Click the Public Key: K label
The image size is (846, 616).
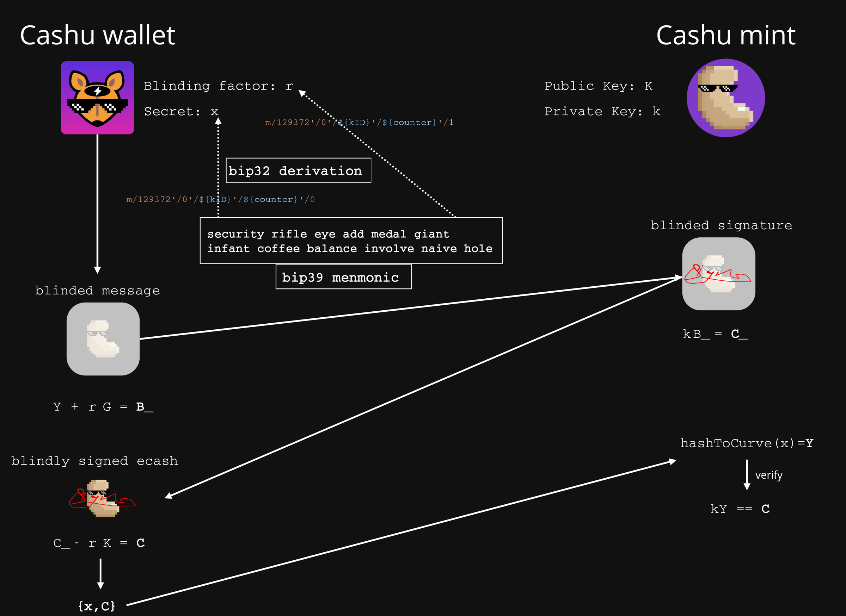(598, 86)
